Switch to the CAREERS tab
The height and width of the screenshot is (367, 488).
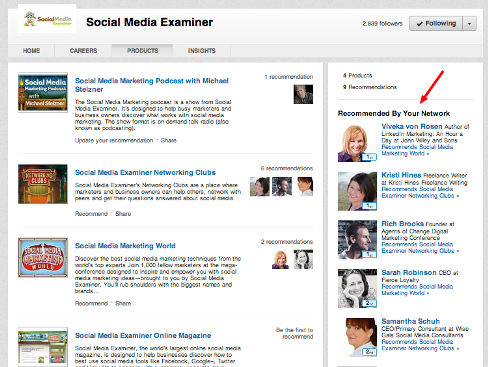pos(83,51)
